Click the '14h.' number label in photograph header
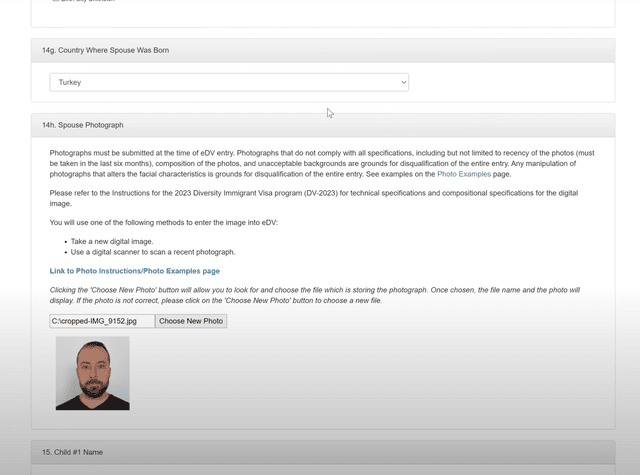This screenshot has height=475, width=640. [x=49, y=125]
